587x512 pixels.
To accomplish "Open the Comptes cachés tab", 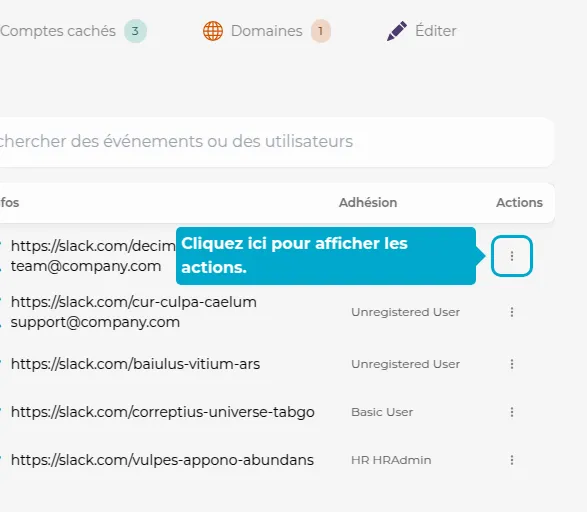I will pyautogui.click(x=73, y=31).
